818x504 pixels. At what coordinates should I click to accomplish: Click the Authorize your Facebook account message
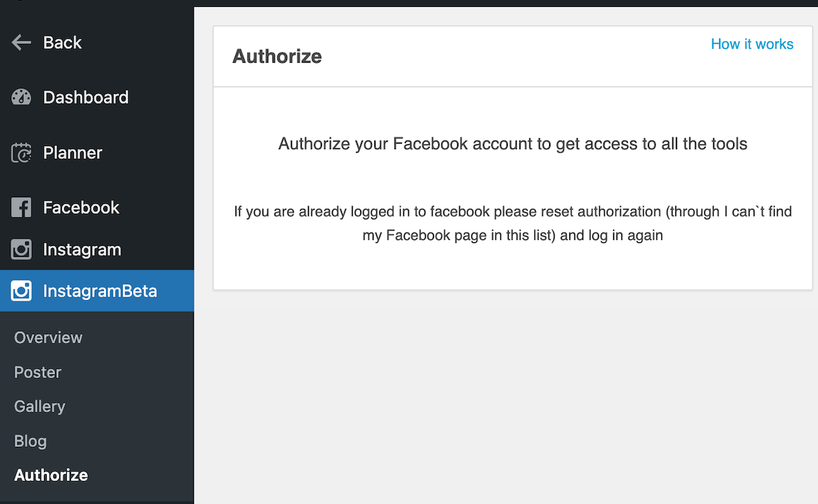tap(512, 144)
